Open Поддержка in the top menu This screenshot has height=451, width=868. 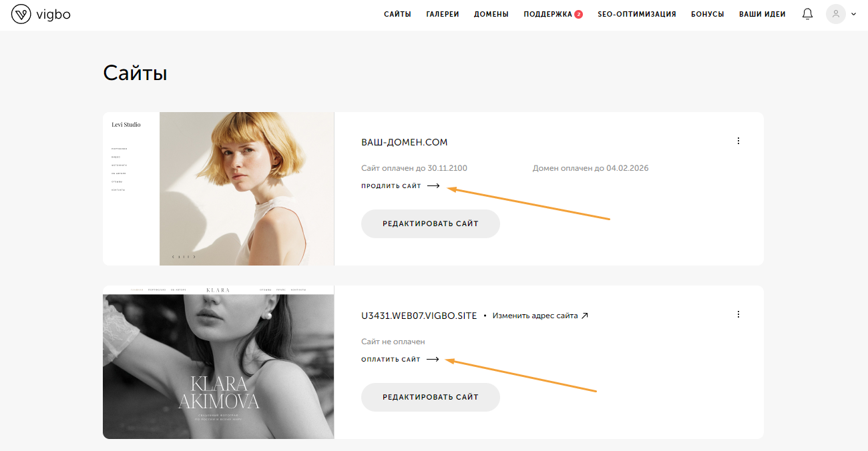[548, 14]
